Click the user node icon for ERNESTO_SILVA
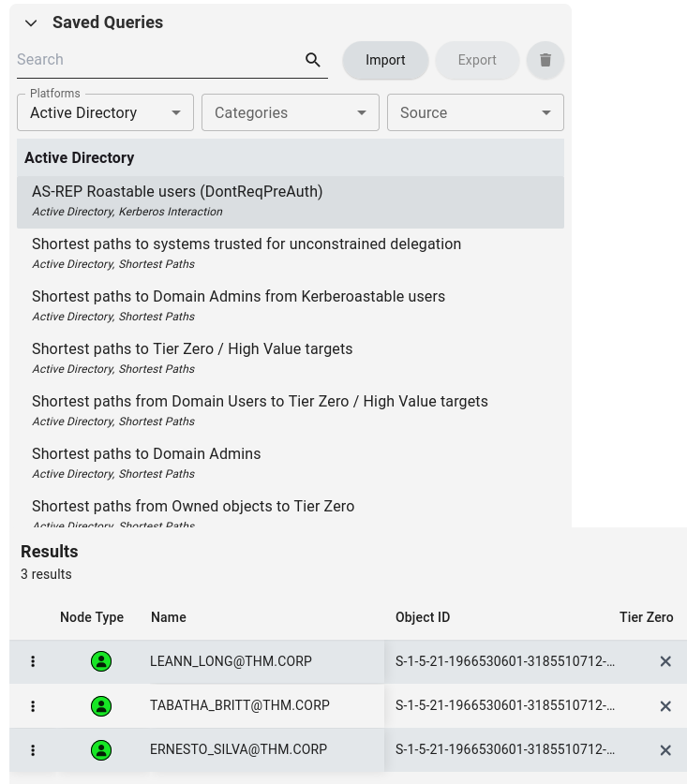The image size is (687, 784). [x=101, y=750]
